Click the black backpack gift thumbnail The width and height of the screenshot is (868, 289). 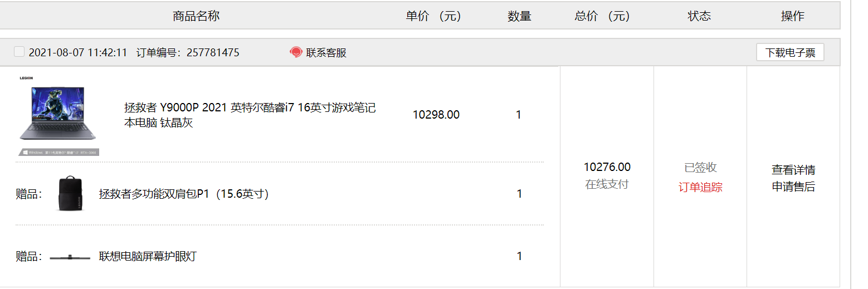pos(70,193)
